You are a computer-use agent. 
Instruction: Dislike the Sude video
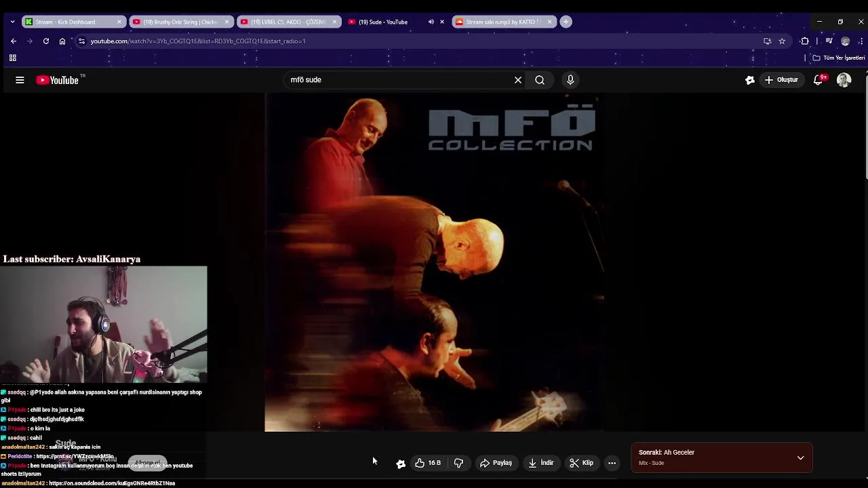click(458, 463)
